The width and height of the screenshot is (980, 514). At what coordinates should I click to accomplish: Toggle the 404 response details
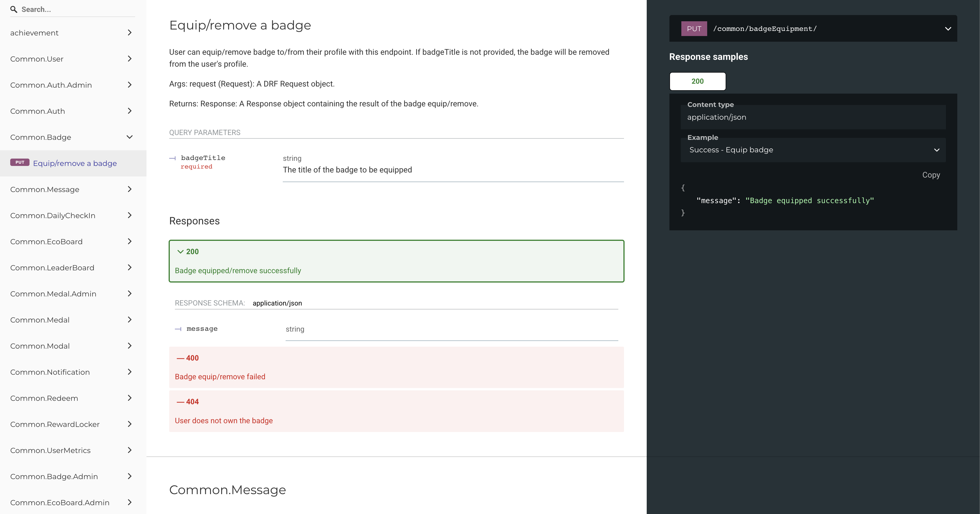(x=396, y=411)
